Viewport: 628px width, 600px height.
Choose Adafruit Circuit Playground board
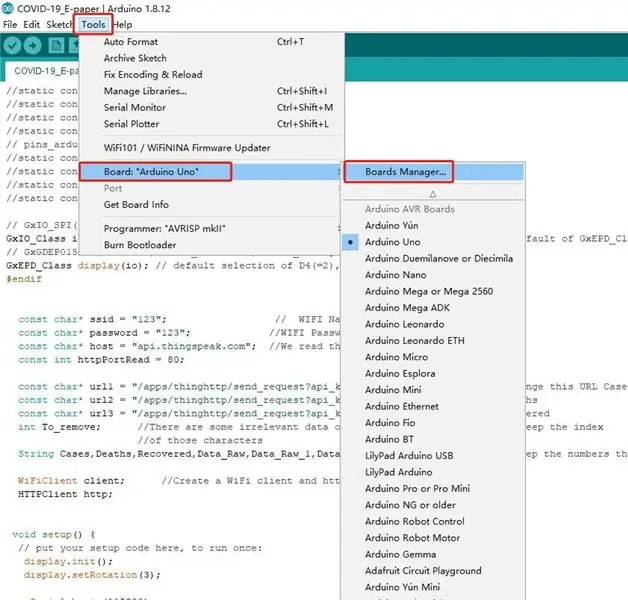click(x=433, y=570)
